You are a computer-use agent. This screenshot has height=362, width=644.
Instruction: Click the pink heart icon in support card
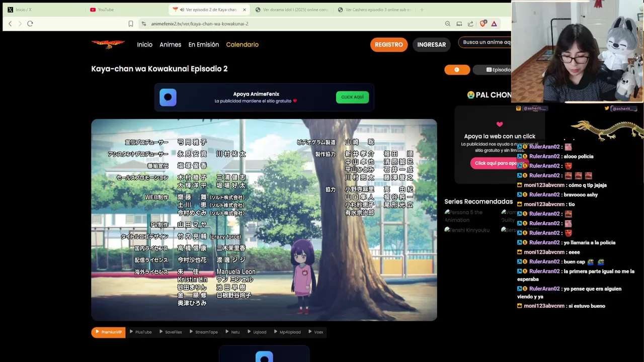[500, 124]
